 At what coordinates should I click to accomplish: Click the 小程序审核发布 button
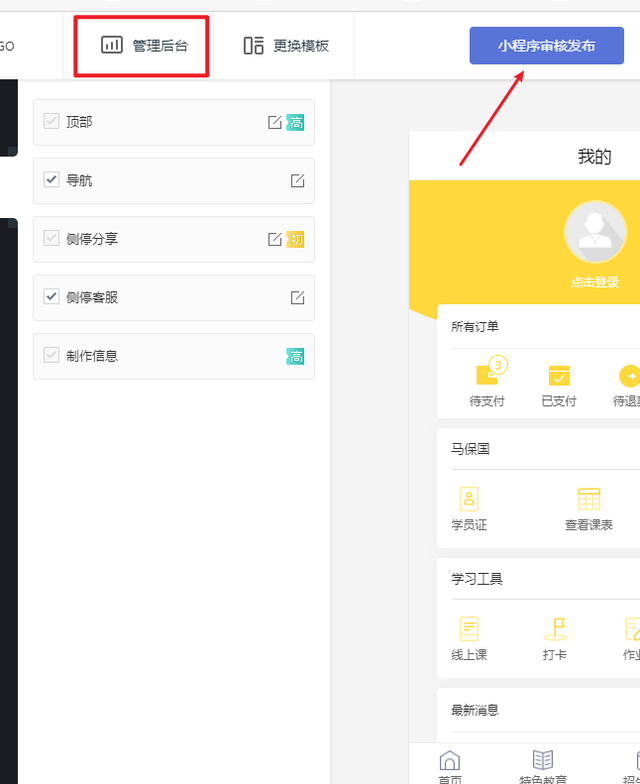point(546,46)
